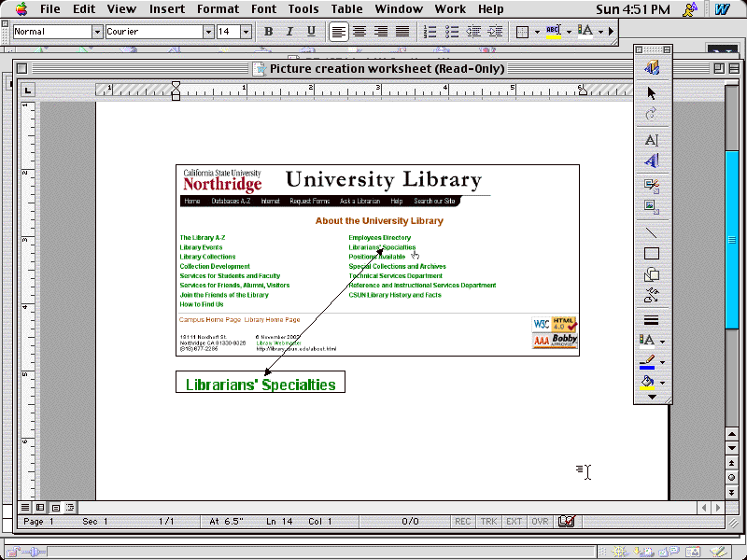Toggle TRK track changes in status bar
This screenshot has height=560, width=747.
[x=488, y=522]
